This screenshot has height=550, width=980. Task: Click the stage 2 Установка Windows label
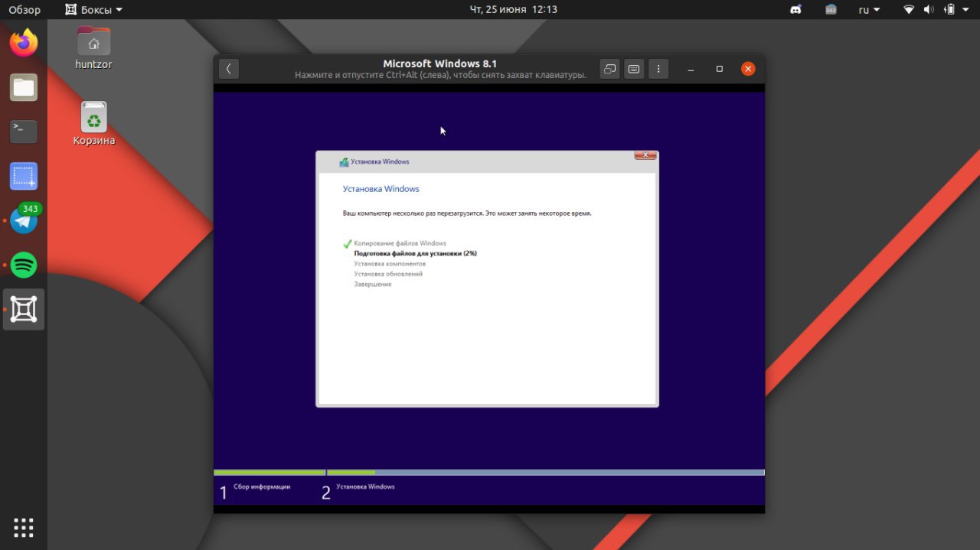click(x=365, y=487)
